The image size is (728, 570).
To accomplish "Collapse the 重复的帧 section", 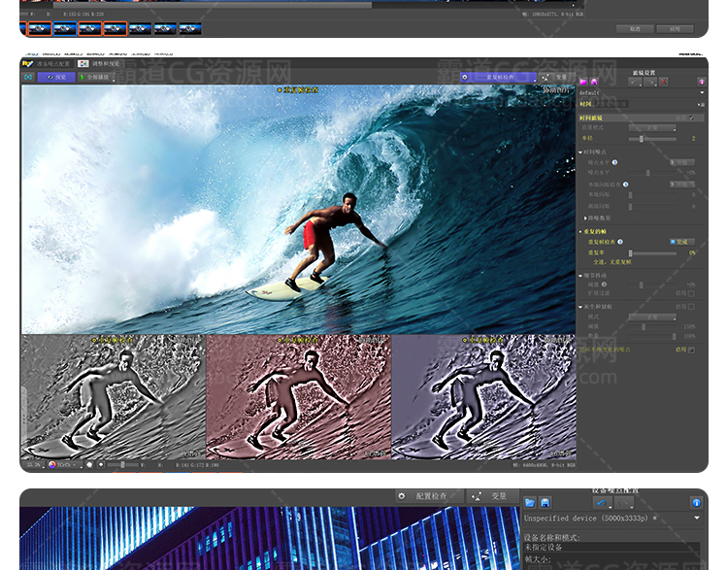I will pos(580,231).
